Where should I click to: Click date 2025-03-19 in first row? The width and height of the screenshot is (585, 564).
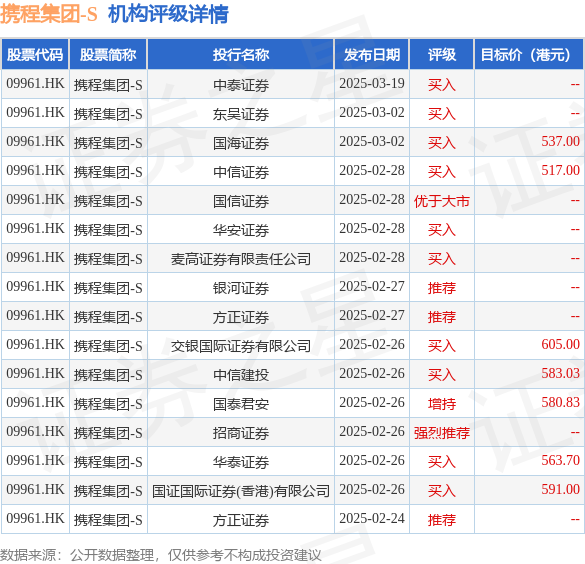tap(372, 84)
